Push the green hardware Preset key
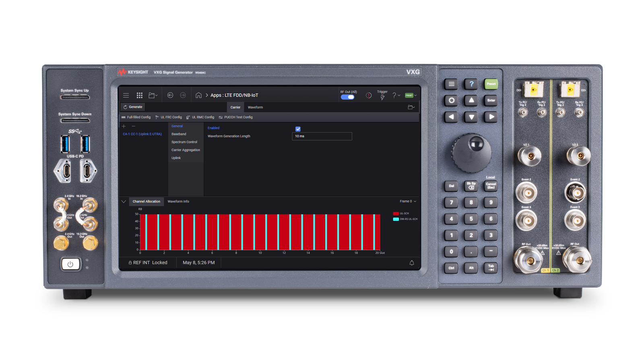644x362 pixels. pos(491,84)
